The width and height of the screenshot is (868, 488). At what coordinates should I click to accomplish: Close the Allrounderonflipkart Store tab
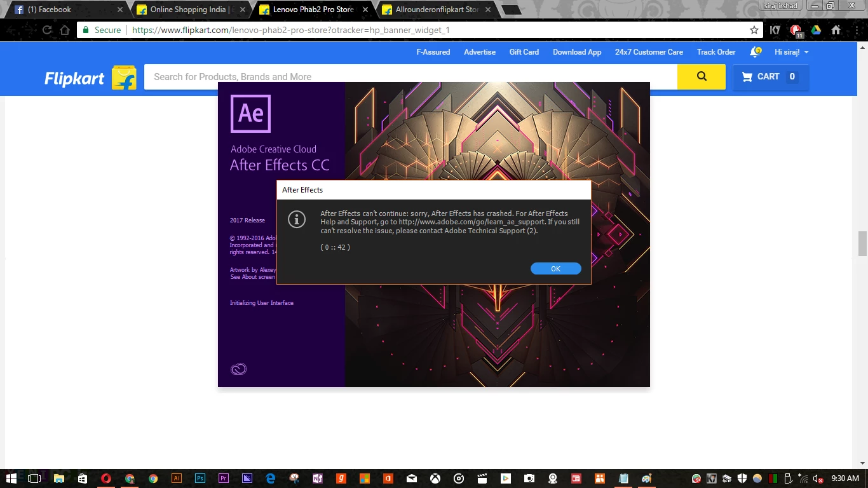click(x=487, y=10)
